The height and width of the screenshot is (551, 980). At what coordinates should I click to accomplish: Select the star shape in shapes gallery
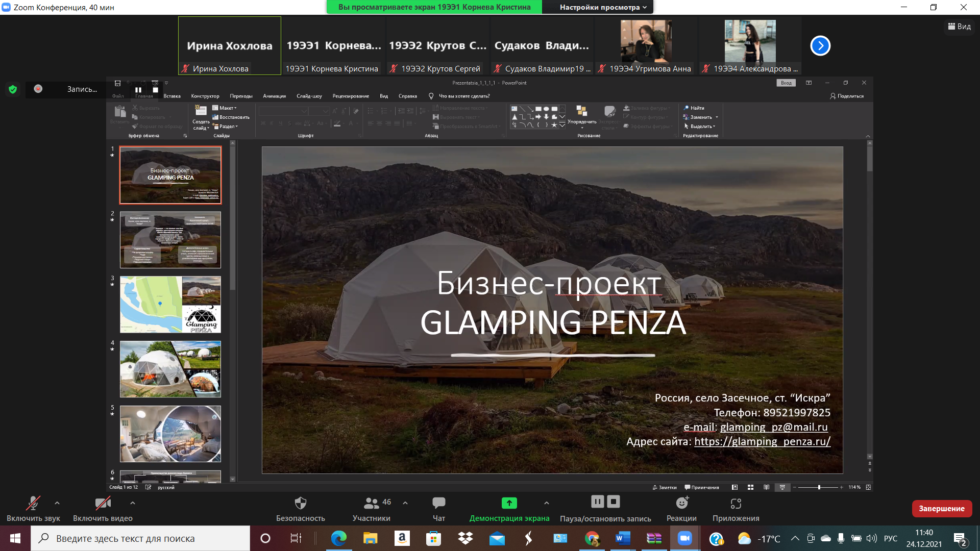tap(554, 125)
